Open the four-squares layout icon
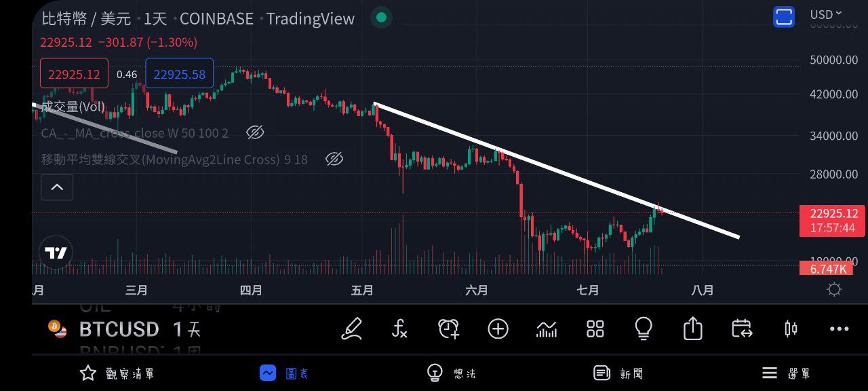The width and height of the screenshot is (868, 391). click(x=595, y=329)
